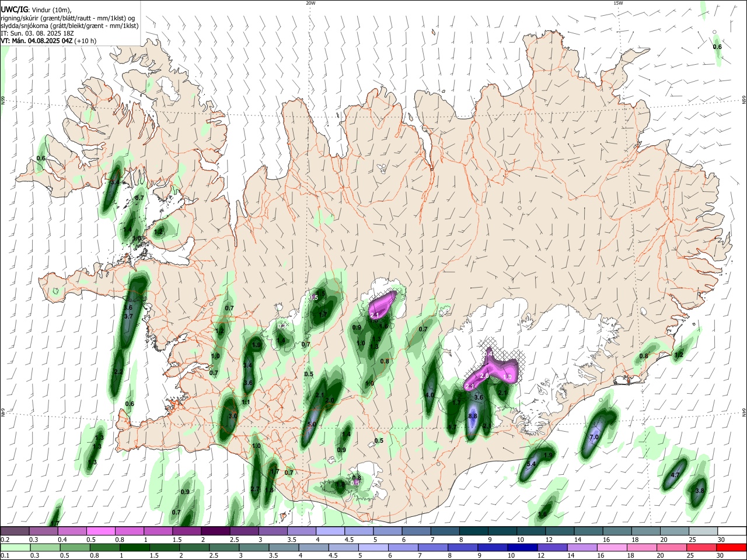The width and height of the screenshot is (747, 560).
Task: Click the '0.1' label in the lower legend
Action: 5,555
